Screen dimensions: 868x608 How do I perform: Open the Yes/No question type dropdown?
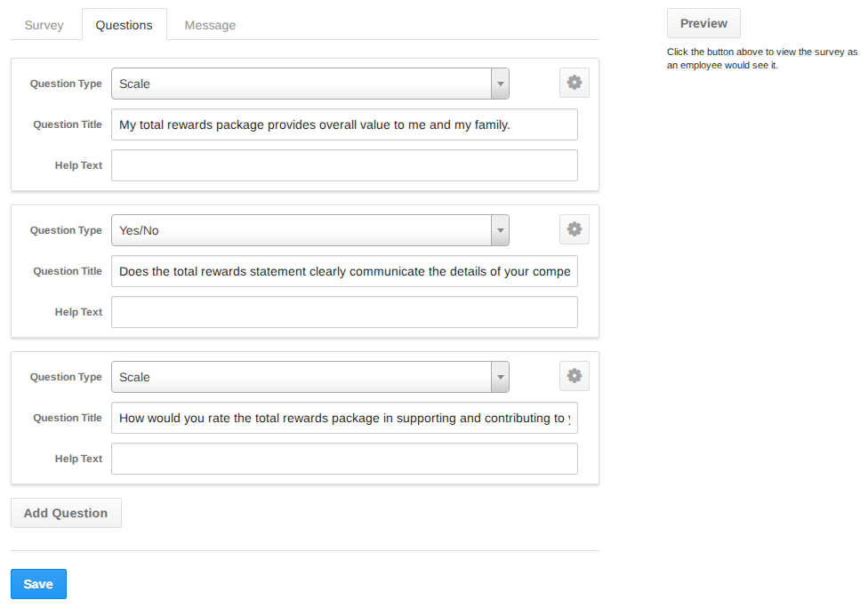click(x=309, y=230)
